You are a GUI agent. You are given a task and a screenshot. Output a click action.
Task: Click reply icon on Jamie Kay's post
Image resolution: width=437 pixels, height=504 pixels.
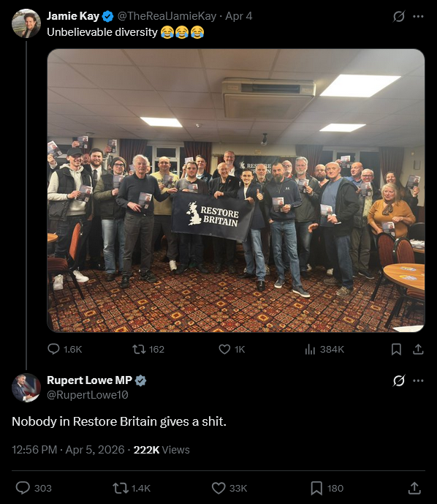click(x=53, y=349)
